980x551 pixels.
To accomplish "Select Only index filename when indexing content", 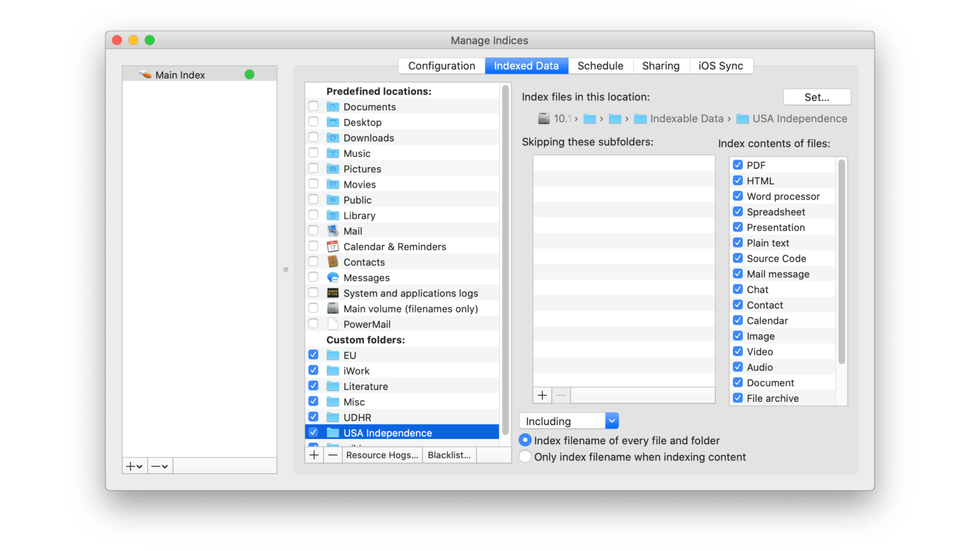I will click(x=525, y=456).
